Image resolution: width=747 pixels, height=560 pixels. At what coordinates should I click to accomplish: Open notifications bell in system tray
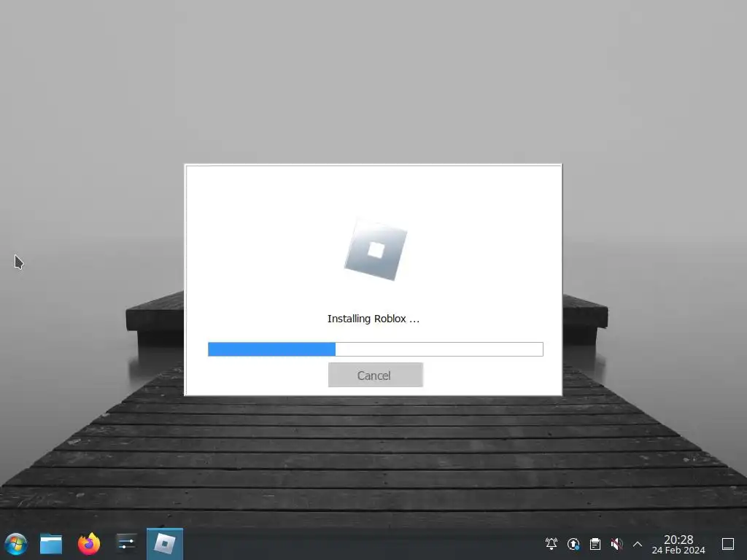551,544
